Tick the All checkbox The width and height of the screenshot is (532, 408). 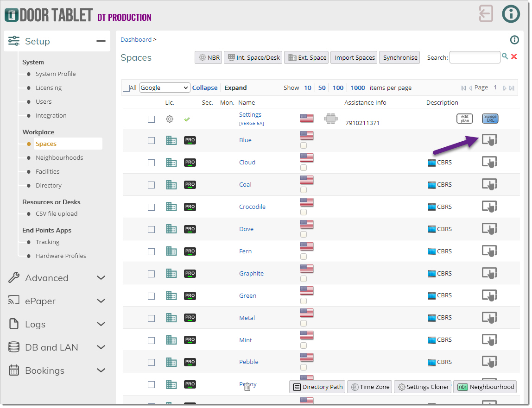(126, 88)
